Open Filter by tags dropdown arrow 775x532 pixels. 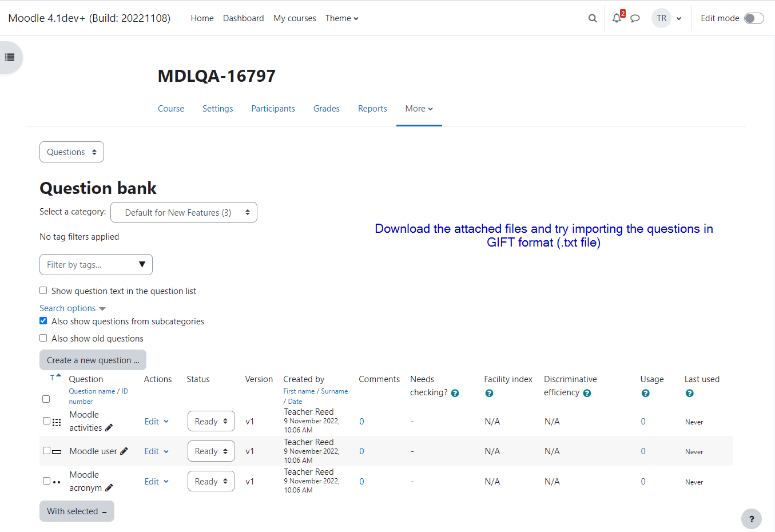coord(142,264)
